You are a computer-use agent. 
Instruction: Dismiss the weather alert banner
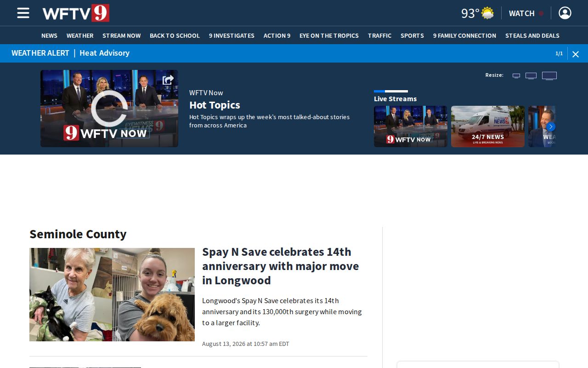[x=576, y=54]
